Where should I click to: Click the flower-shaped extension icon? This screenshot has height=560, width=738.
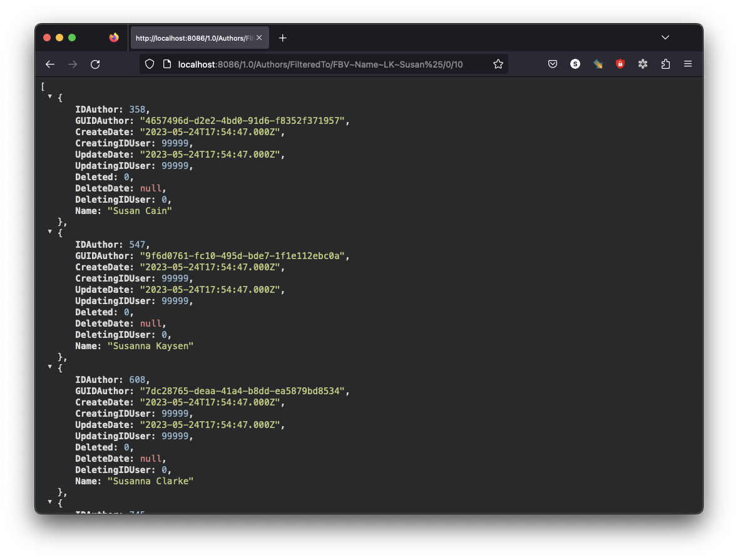tap(643, 64)
